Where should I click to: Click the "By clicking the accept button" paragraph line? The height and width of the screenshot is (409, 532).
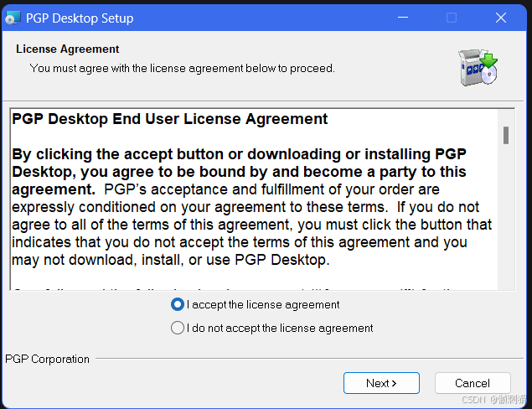(x=239, y=154)
